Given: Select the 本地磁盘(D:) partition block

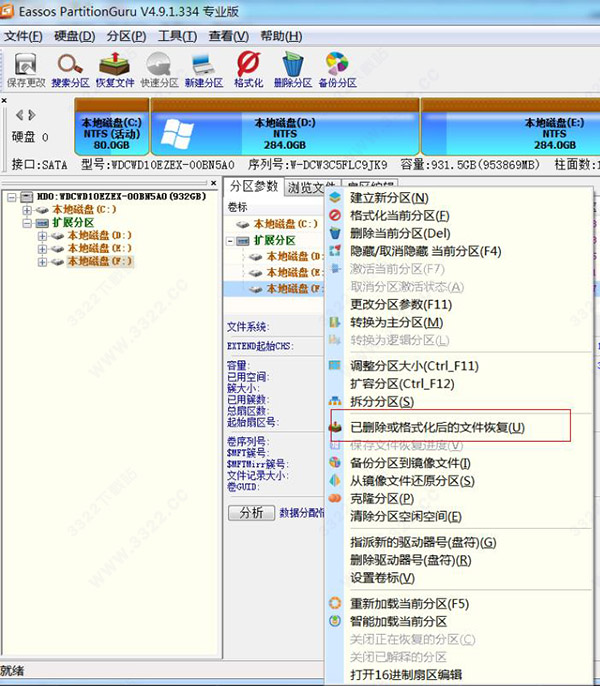Looking at the screenshot, I should click(x=285, y=127).
